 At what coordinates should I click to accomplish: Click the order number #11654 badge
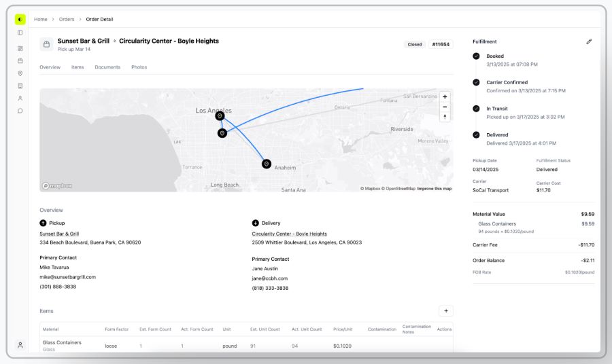coord(441,44)
